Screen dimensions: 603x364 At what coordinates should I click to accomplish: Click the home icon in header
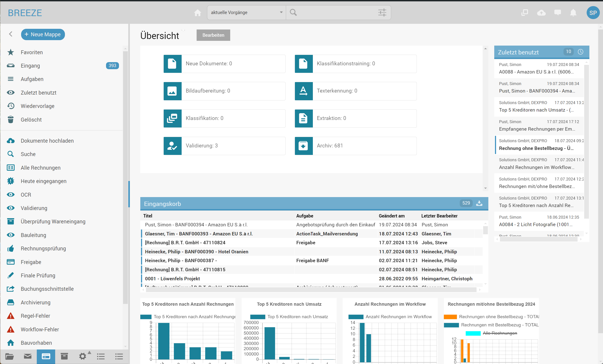[198, 12]
